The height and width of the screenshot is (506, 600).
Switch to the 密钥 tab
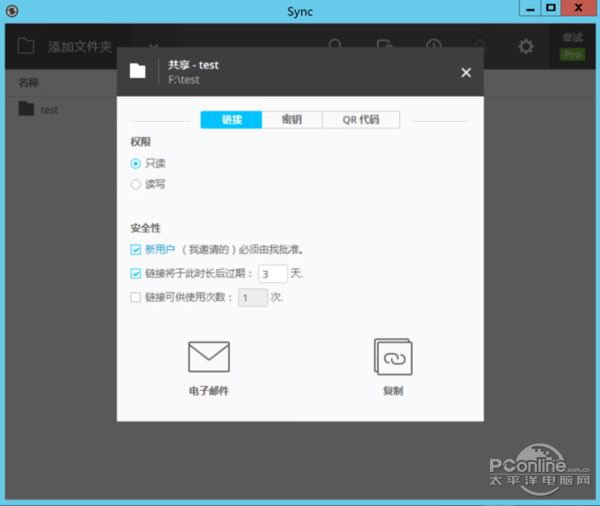[292, 120]
